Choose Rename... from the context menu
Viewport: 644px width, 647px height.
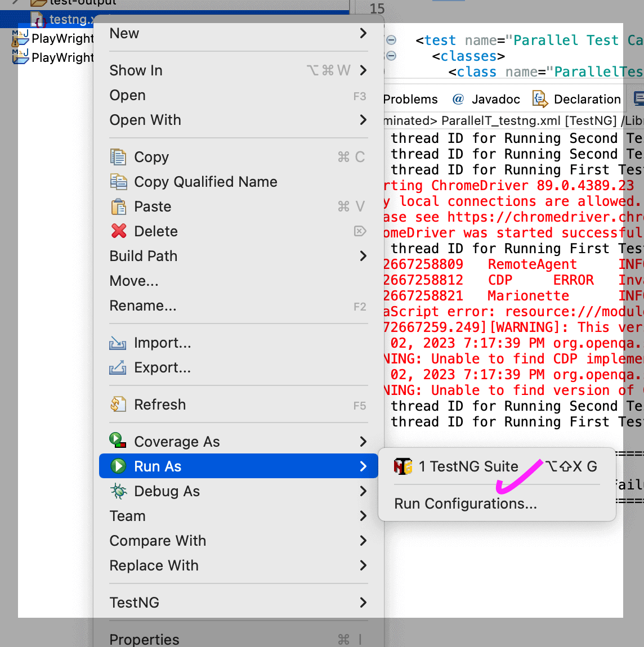[x=143, y=305]
